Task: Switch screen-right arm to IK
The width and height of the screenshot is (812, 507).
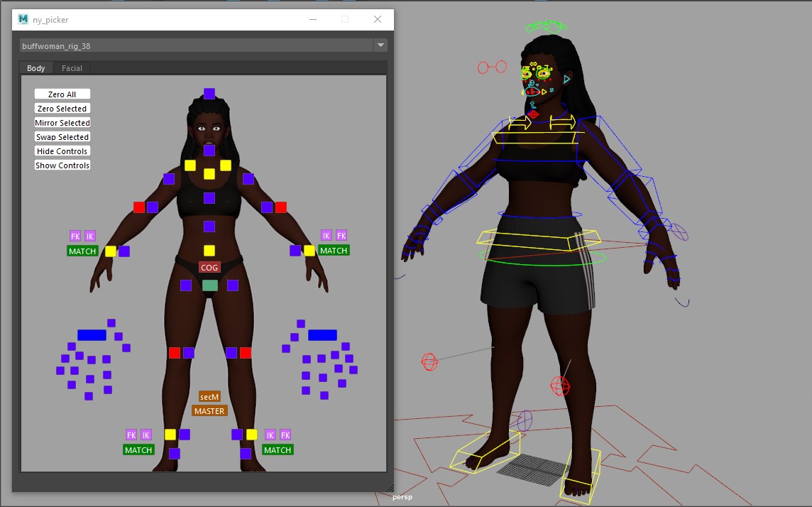Action: point(327,236)
